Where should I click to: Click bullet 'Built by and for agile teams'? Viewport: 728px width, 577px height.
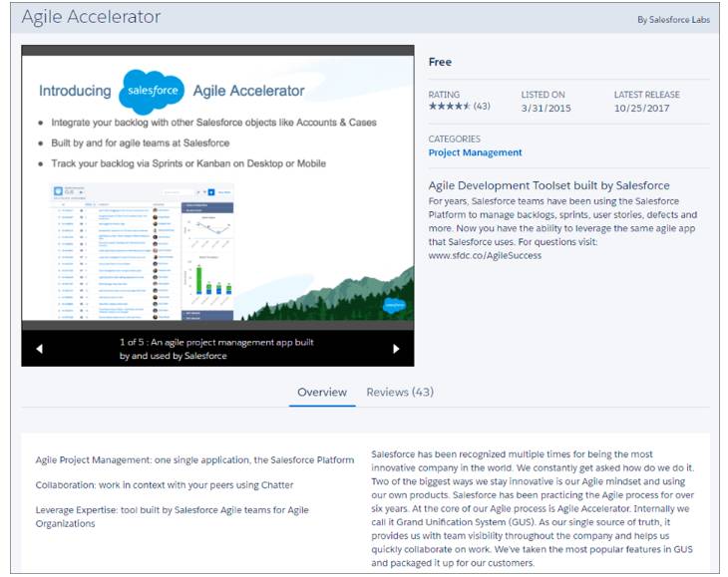141,144
